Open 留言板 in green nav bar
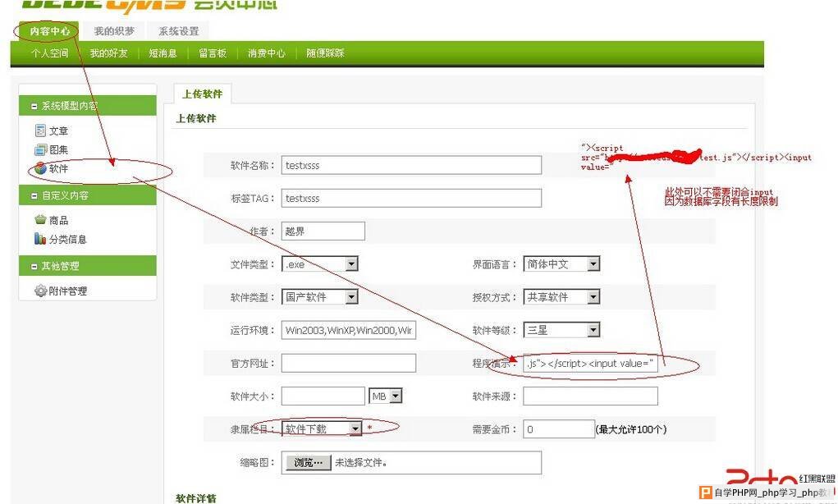 click(x=213, y=53)
